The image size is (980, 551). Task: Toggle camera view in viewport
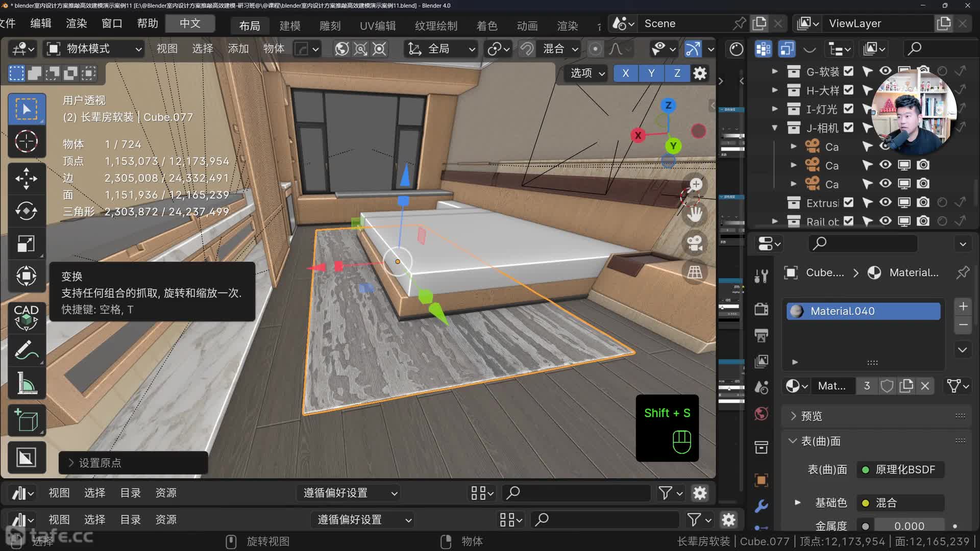pos(695,243)
